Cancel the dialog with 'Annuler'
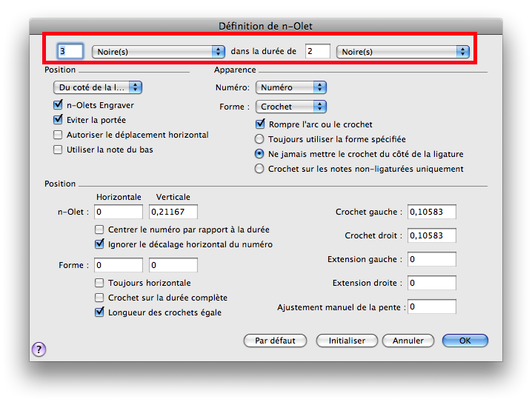Image resolution: width=532 pixels, height=402 pixels. [x=408, y=341]
